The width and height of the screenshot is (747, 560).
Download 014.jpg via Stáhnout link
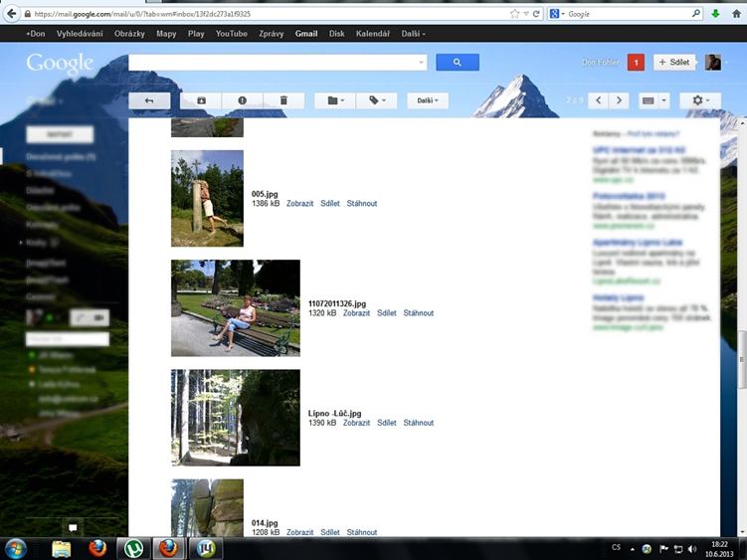coord(362,532)
